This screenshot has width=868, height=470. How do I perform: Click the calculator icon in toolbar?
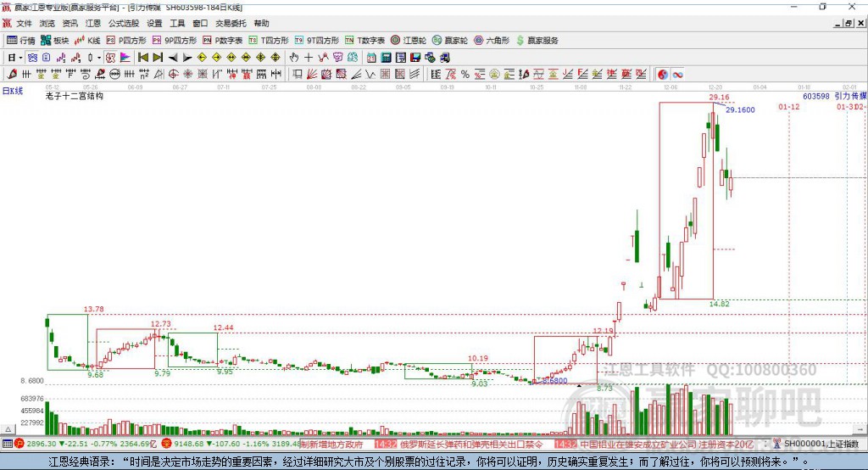[386, 57]
